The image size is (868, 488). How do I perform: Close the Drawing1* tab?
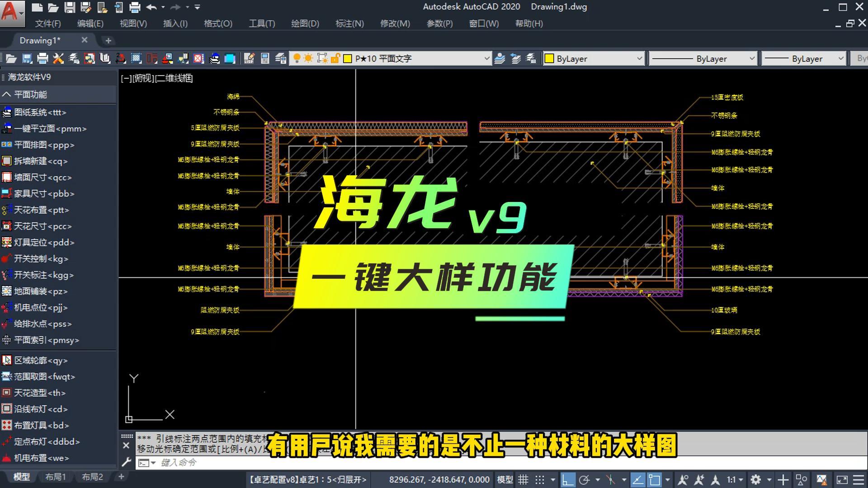84,40
